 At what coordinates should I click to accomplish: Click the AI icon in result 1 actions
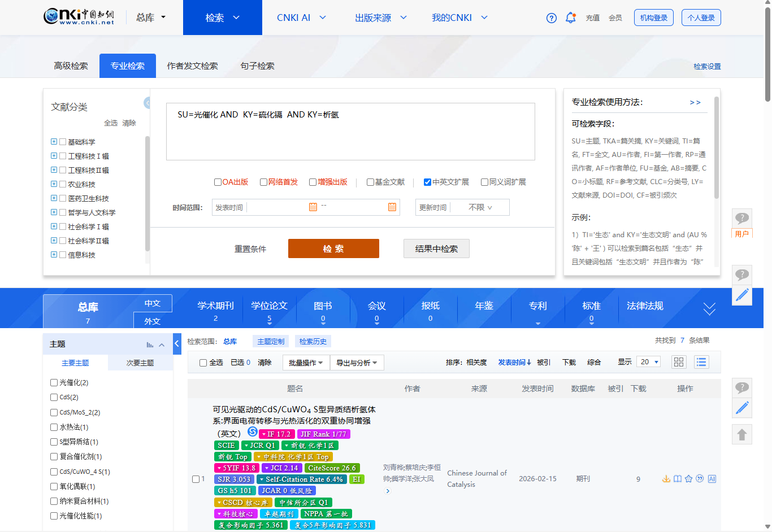click(712, 479)
